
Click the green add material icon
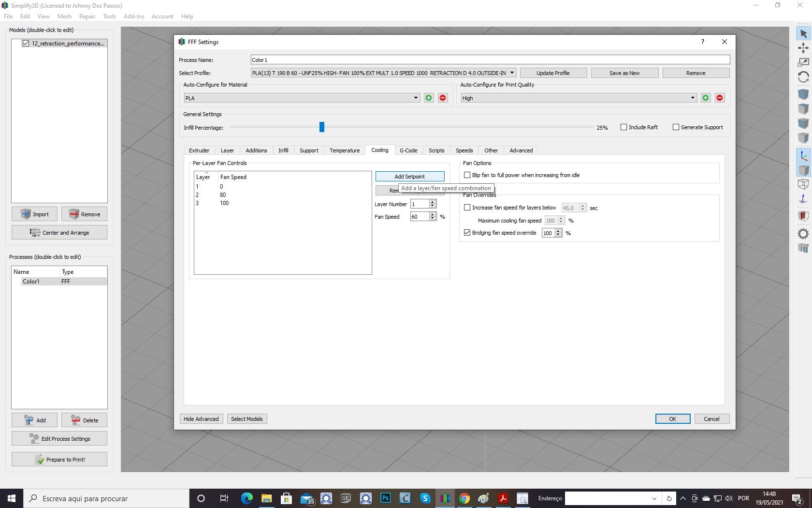coord(429,98)
